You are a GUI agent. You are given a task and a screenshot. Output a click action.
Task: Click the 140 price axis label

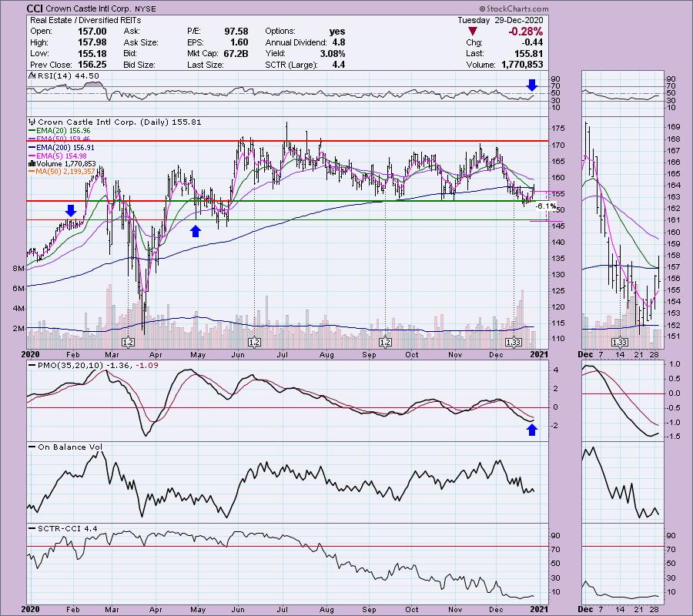(557, 242)
